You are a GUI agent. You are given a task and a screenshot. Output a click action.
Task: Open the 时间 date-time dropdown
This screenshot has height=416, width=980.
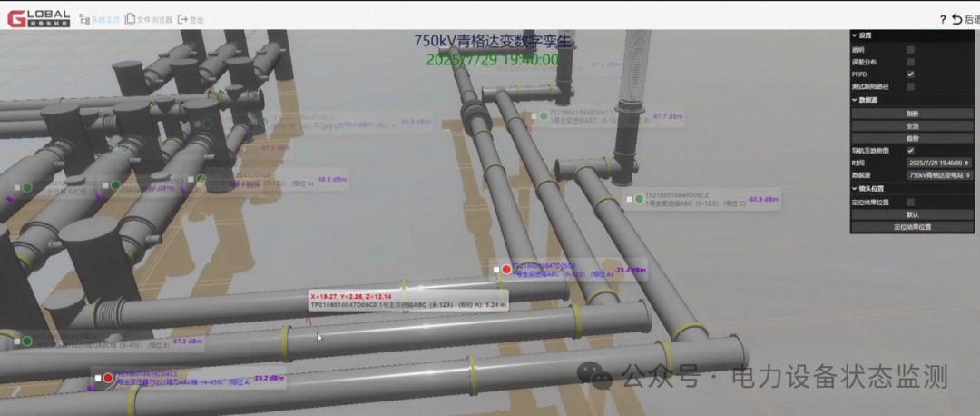939,163
